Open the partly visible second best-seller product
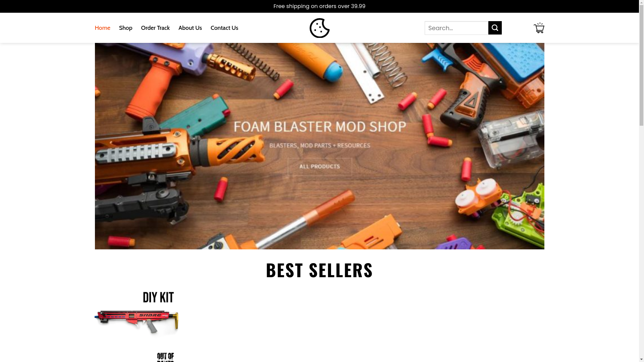Viewport: 644px width, 362px height. [165, 357]
